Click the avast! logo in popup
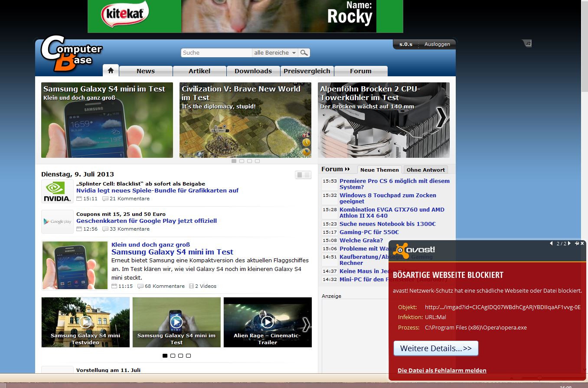This screenshot has height=388, width=588. click(414, 251)
